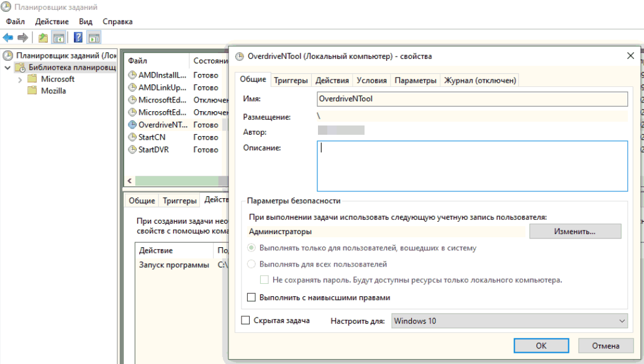The width and height of the screenshot is (644, 364).
Task: Click into the Описание text area
Action: [472, 166]
